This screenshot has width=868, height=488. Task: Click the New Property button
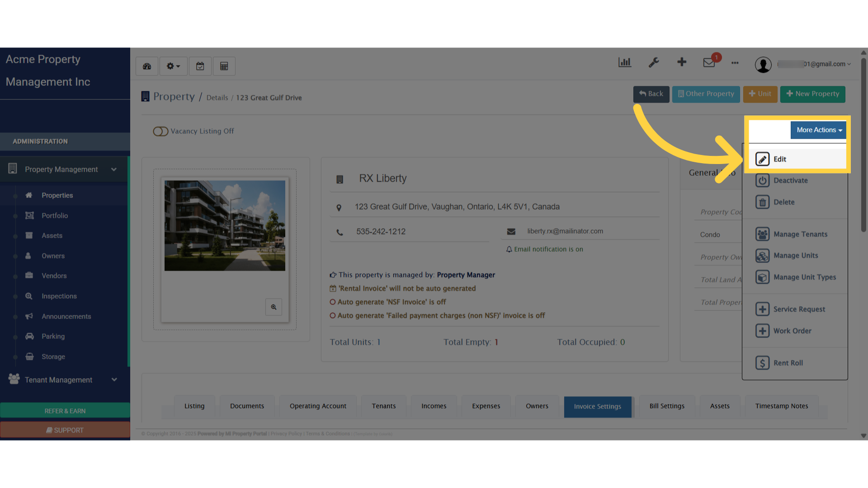click(x=812, y=94)
